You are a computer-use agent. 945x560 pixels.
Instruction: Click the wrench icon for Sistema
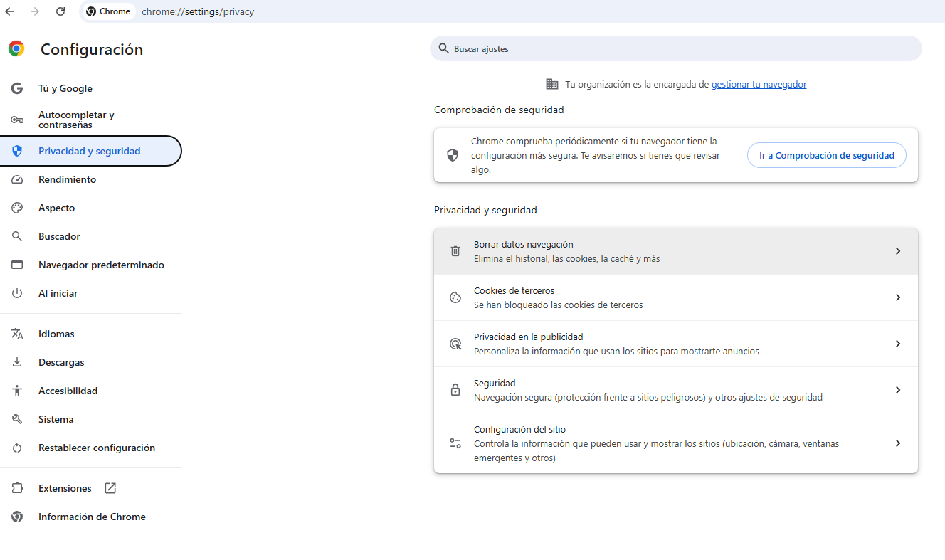(17, 419)
